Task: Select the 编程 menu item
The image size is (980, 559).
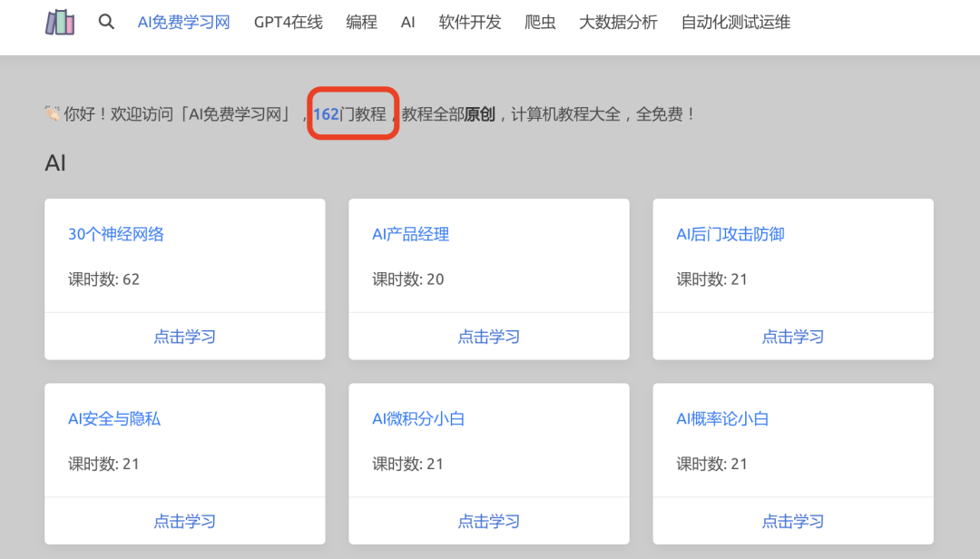Action: coord(361,22)
